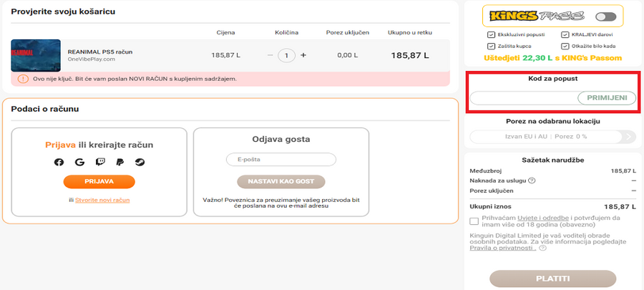Open the tax location arrow selector
Image resolution: width=644 pixels, height=290 pixels.
[x=629, y=137]
